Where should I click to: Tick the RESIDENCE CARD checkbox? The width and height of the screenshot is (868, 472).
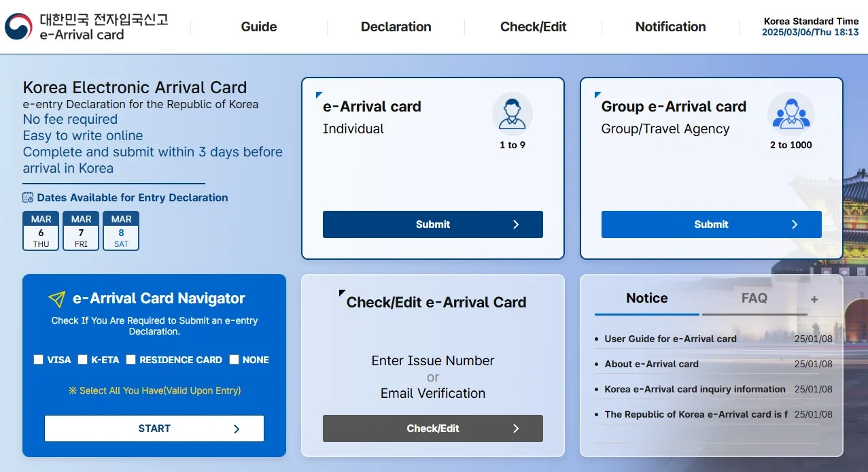pyautogui.click(x=131, y=359)
